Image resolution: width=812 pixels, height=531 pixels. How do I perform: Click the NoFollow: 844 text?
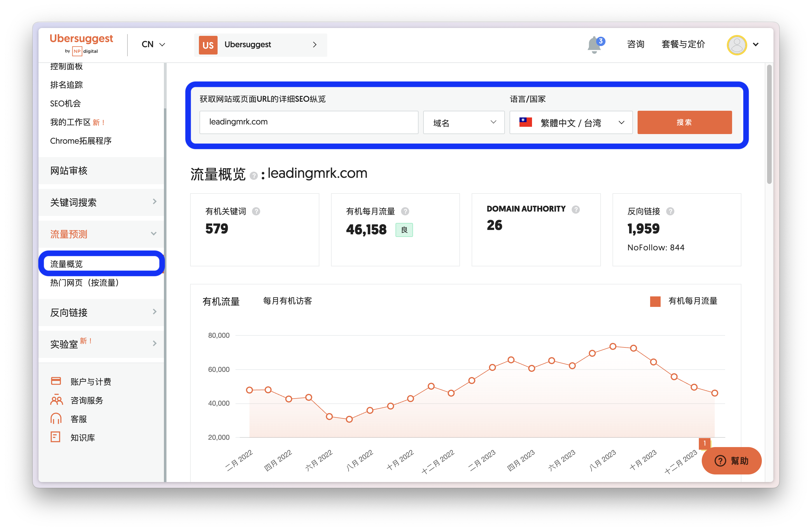656,247
